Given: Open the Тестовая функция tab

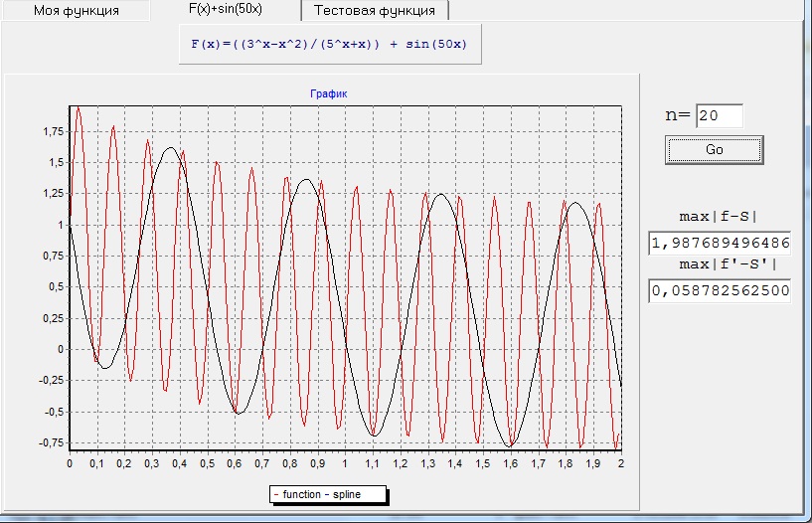Looking at the screenshot, I should (x=375, y=10).
